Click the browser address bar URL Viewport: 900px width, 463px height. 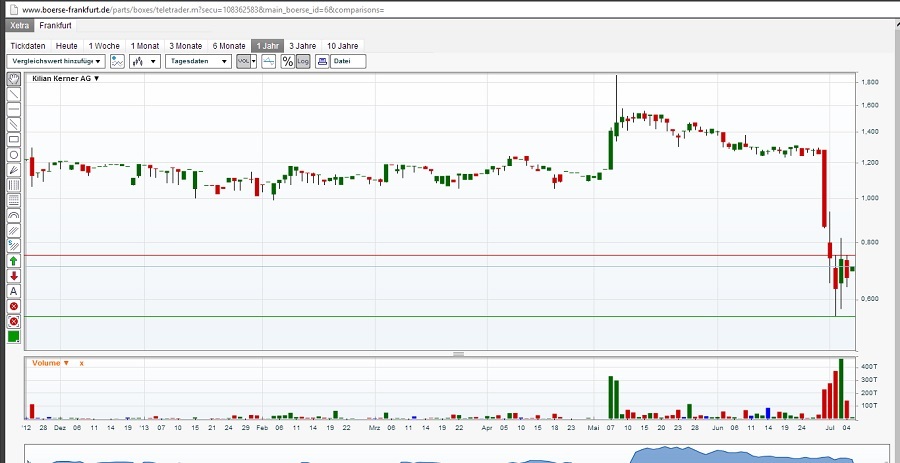click(x=203, y=10)
